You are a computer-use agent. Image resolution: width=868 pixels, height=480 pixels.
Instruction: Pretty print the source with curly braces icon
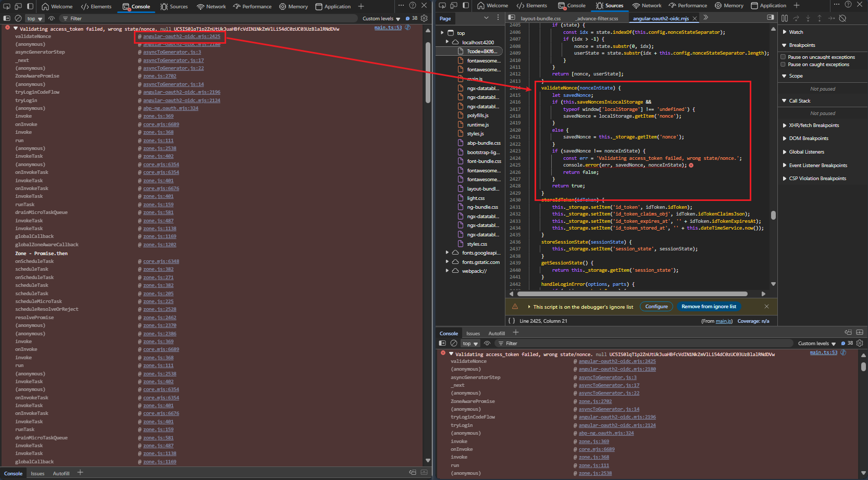(x=512, y=321)
